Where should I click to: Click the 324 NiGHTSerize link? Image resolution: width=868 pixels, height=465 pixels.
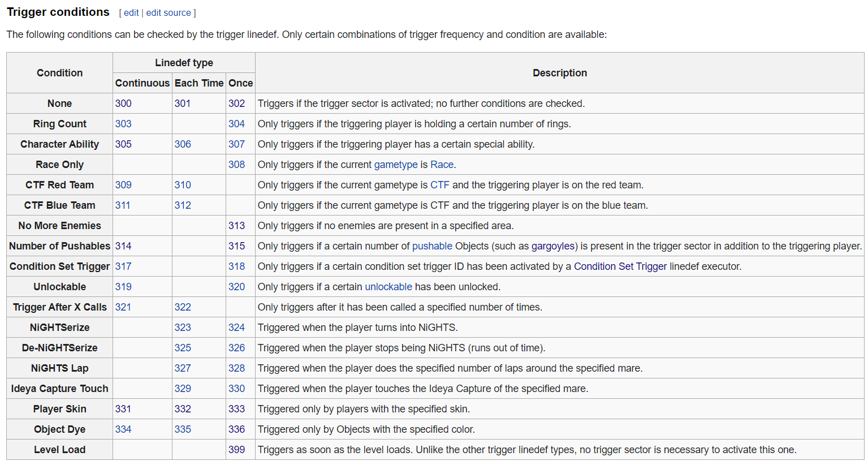pyautogui.click(x=237, y=328)
